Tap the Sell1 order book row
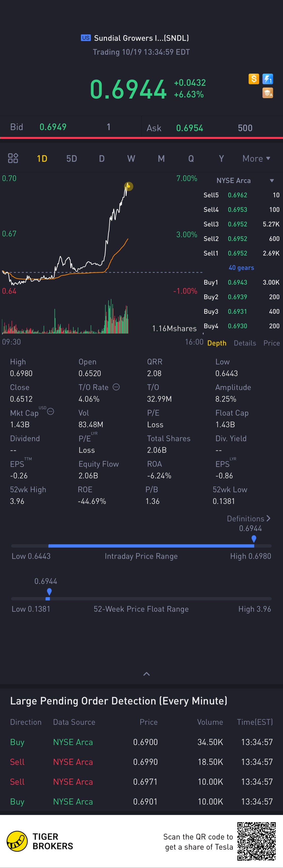 [x=241, y=253]
